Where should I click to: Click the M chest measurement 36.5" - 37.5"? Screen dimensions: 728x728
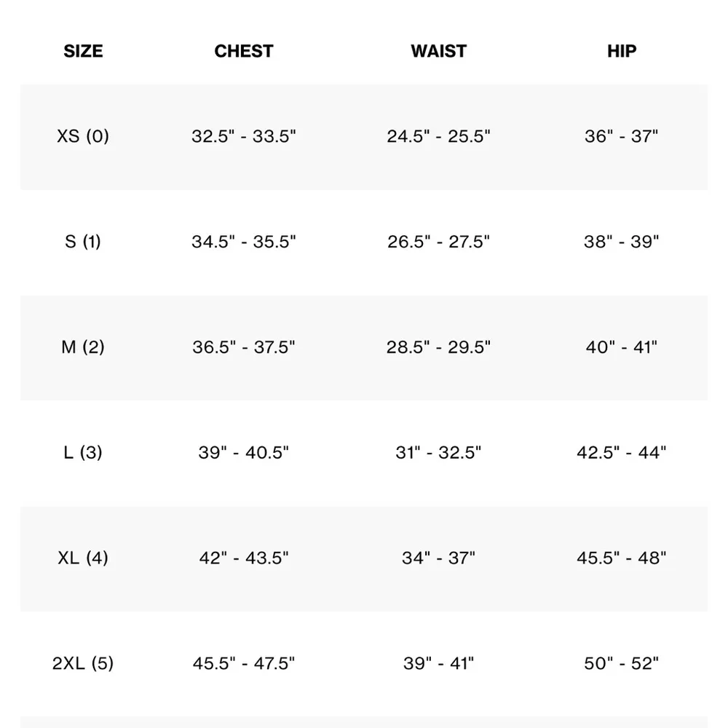tap(244, 347)
